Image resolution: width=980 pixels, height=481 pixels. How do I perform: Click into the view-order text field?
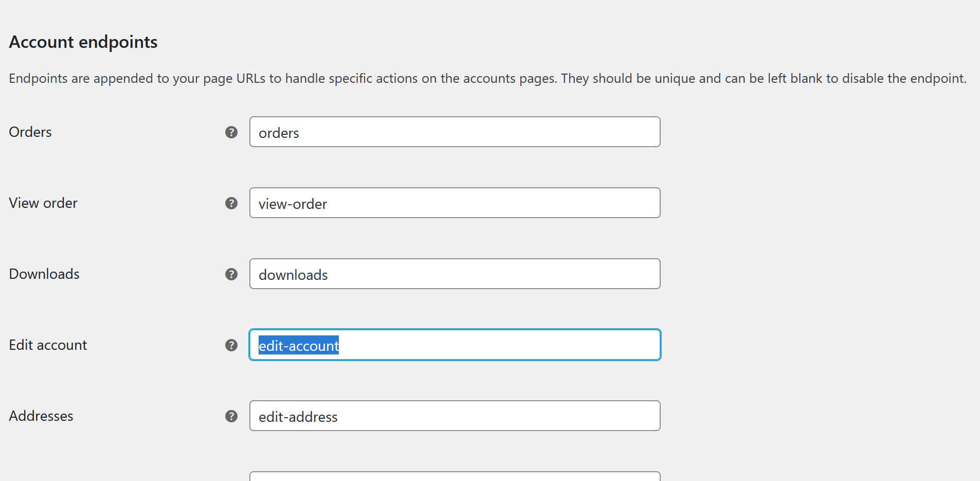tap(455, 203)
